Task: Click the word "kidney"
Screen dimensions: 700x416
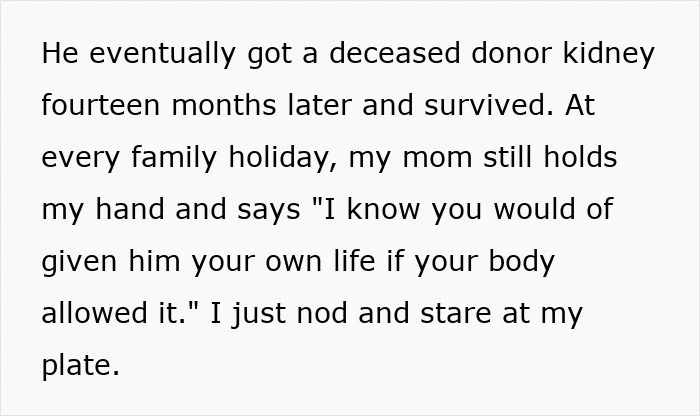Action: pyautogui.click(x=608, y=54)
